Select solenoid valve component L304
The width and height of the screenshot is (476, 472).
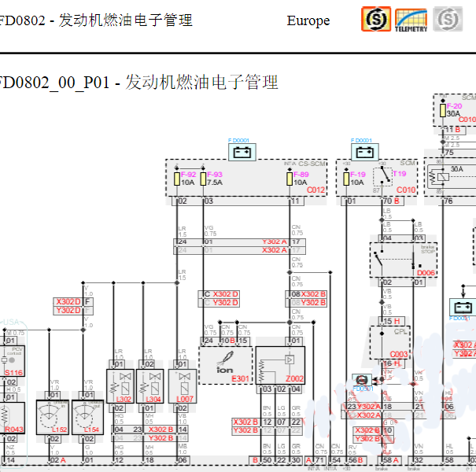click(150, 386)
